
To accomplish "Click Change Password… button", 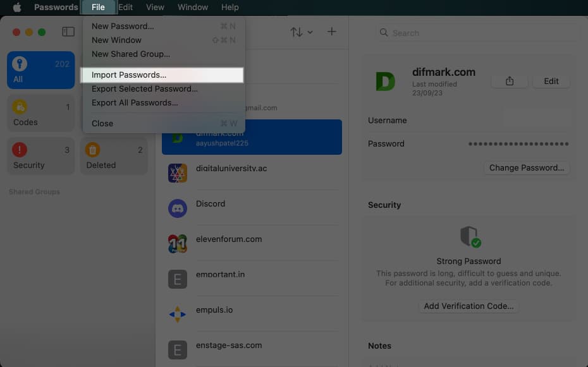I will (x=527, y=168).
